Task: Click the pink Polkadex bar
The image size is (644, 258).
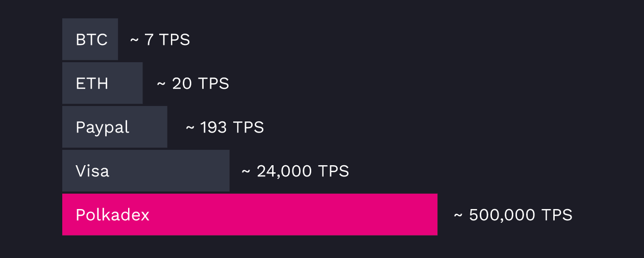Action: [x=250, y=215]
